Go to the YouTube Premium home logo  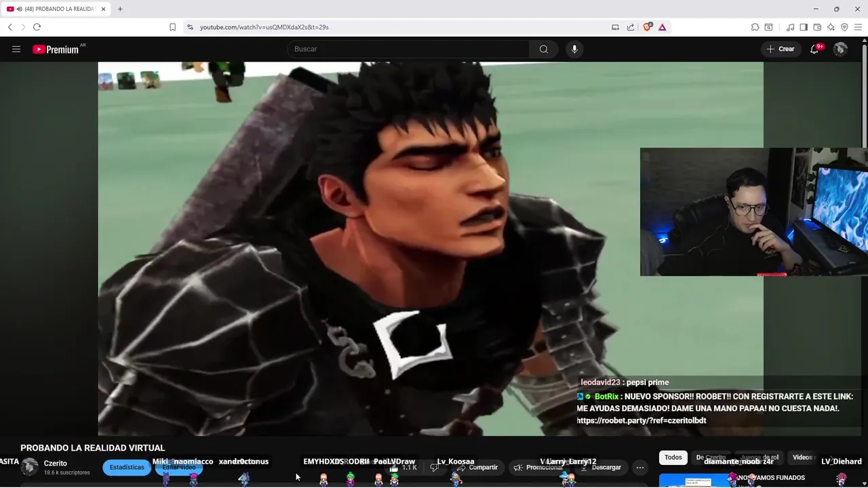tap(56, 49)
